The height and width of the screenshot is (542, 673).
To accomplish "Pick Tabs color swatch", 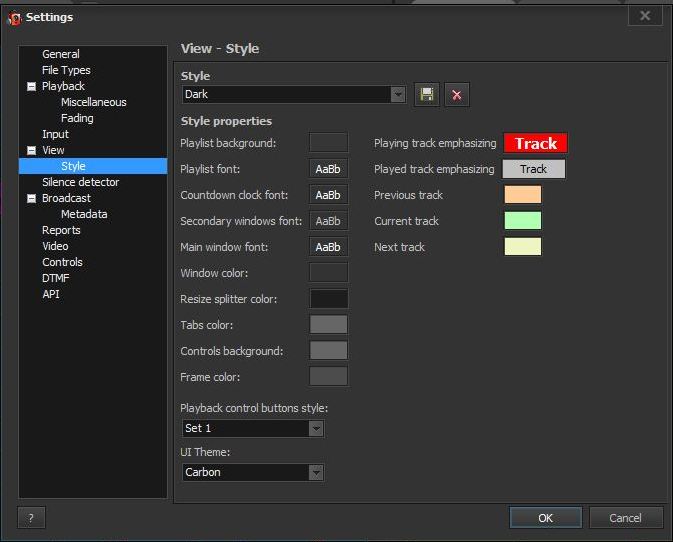I will [x=328, y=324].
